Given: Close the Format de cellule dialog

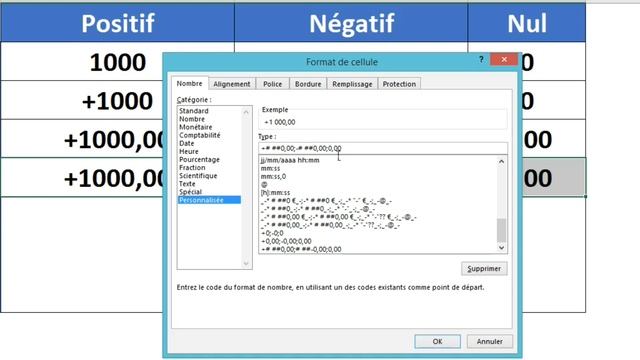Looking at the screenshot, I should (x=504, y=60).
